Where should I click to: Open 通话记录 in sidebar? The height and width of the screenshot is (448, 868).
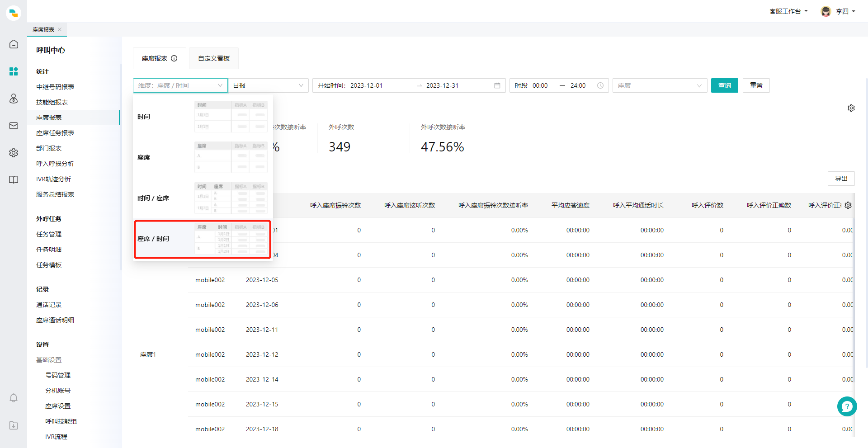pos(49,305)
